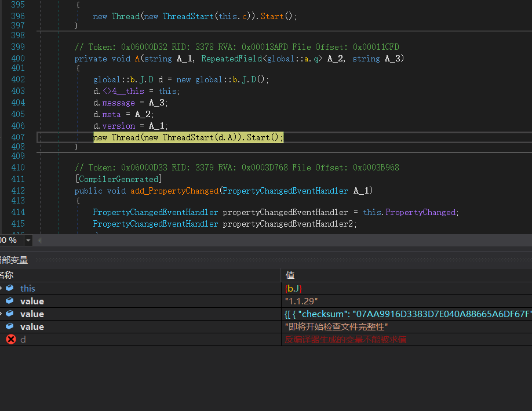This screenshot has height=411, width=532.
Task: Click the zoom percentage field
Action: click(x=12, y=241)
